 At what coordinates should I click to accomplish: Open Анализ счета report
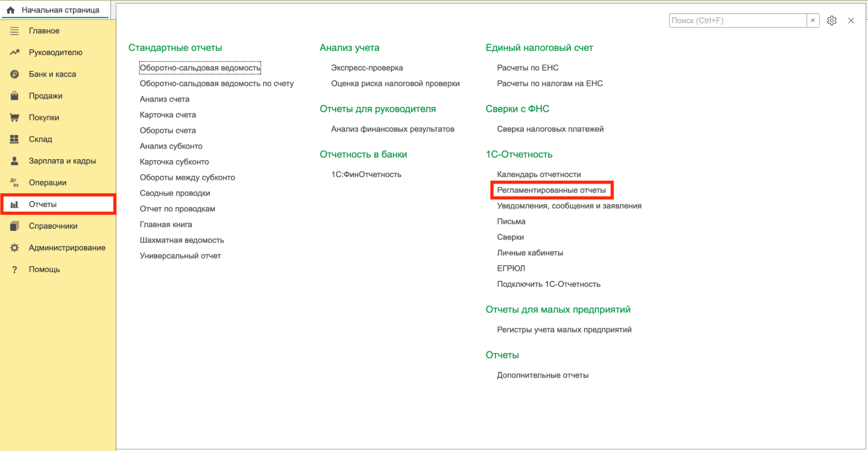pos(165,99)
